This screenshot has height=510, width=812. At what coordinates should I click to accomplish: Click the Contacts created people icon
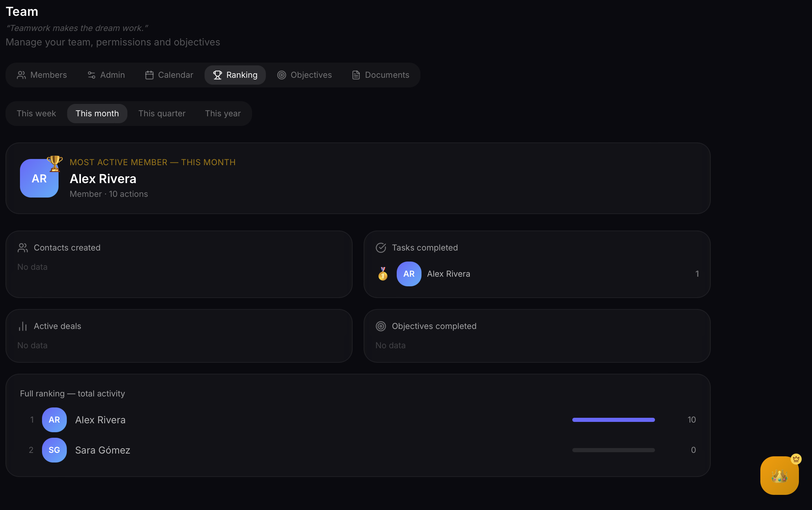click(23, 248)
